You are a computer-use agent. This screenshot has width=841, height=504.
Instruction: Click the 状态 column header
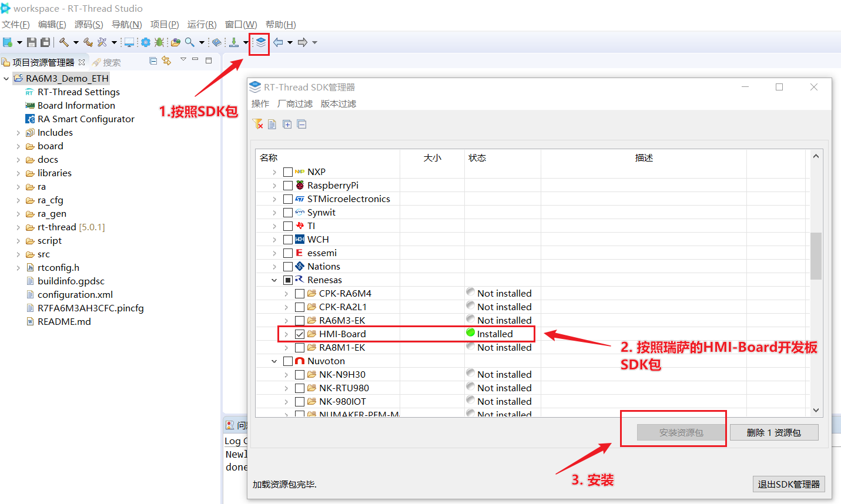pyautogui.click(x=477, y=157)
